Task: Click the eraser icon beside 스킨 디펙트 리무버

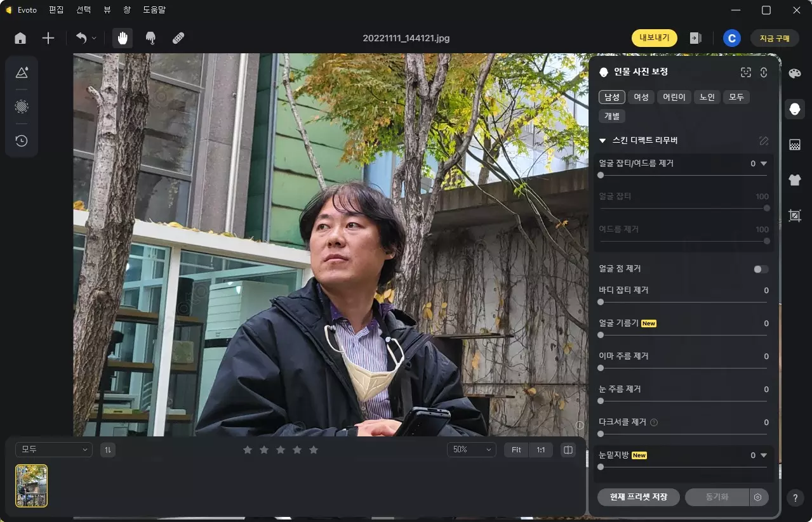Action: click(764, 140)
